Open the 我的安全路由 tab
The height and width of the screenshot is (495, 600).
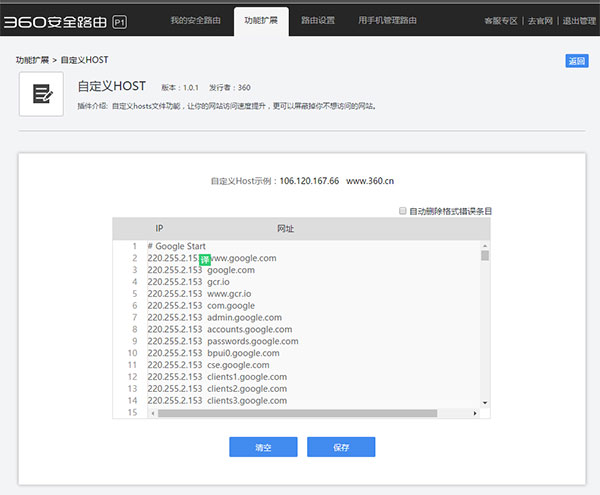(x=195, y=20)
